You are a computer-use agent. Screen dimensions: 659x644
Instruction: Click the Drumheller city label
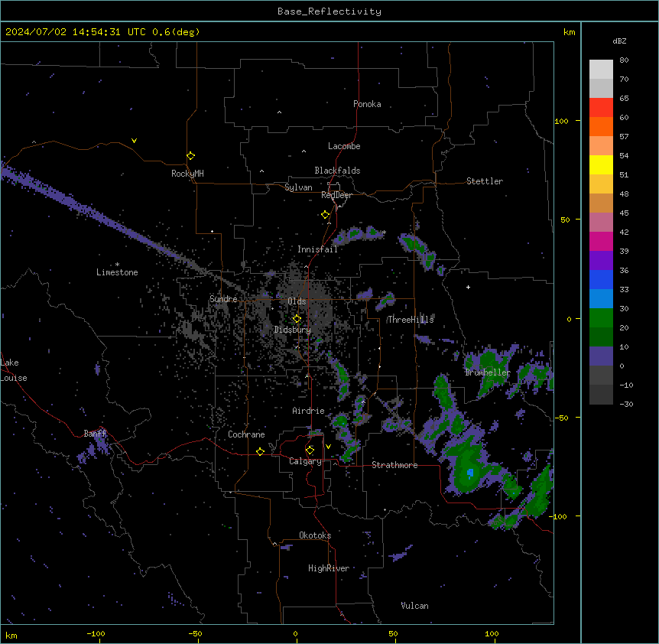[x=488, y=372]
